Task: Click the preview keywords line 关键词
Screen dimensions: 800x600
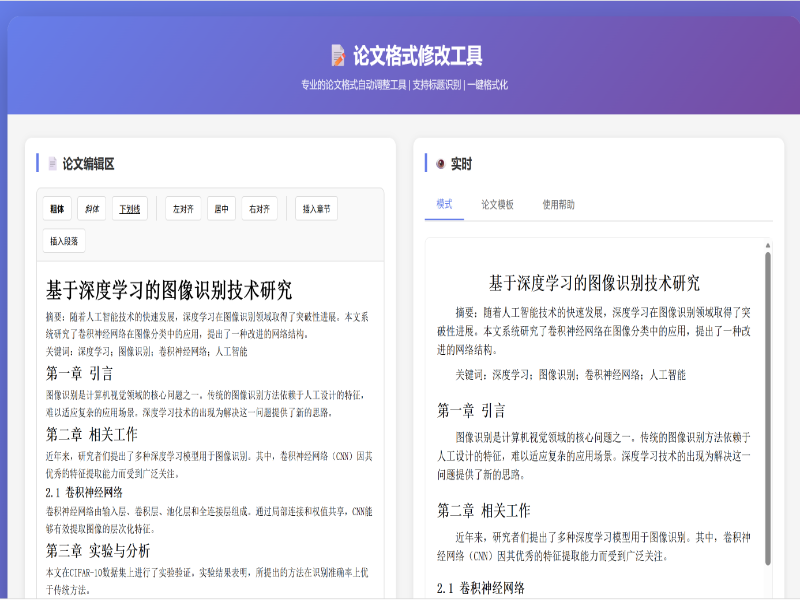Action: coord(570,375)
